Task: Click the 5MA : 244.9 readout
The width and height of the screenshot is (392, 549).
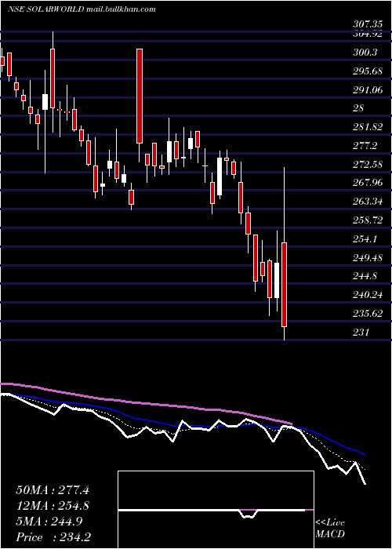Action: (49, 522)
